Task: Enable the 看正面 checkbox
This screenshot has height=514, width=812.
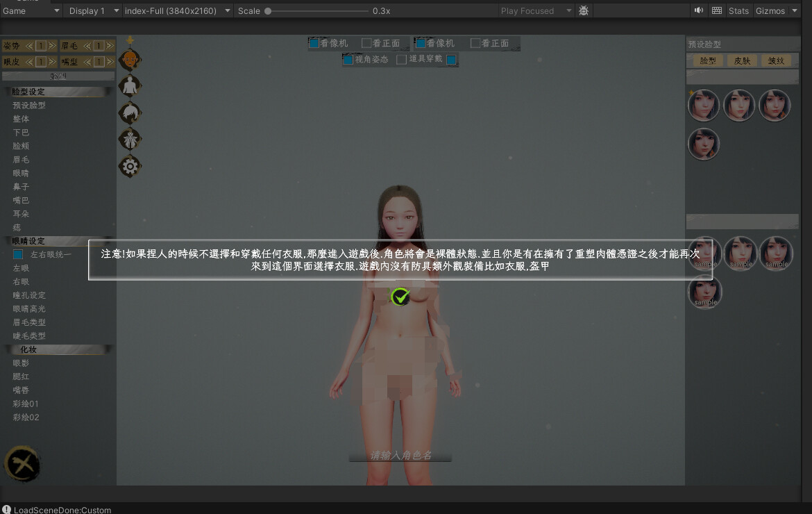Action: point(368,43)
